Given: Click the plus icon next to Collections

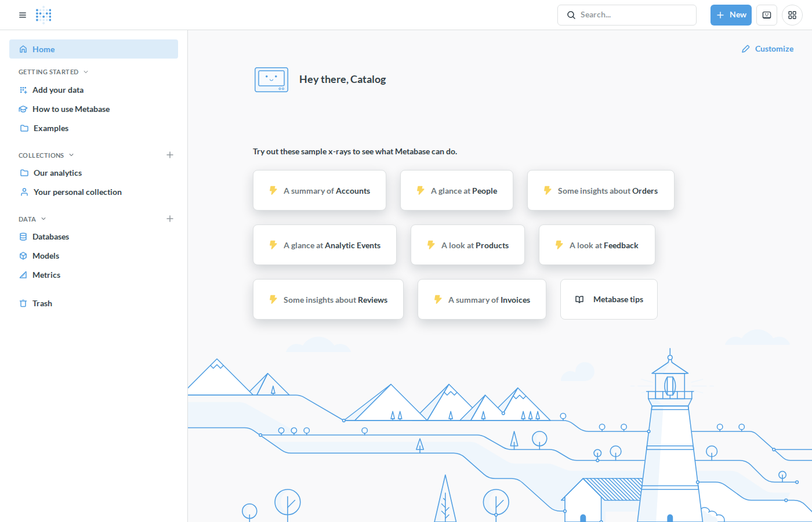Looking at the screenshot, I should (x=170, y=155).
